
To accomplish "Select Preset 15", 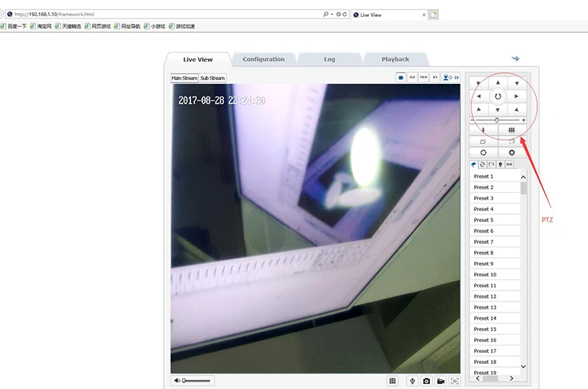I will pos(495,329).
